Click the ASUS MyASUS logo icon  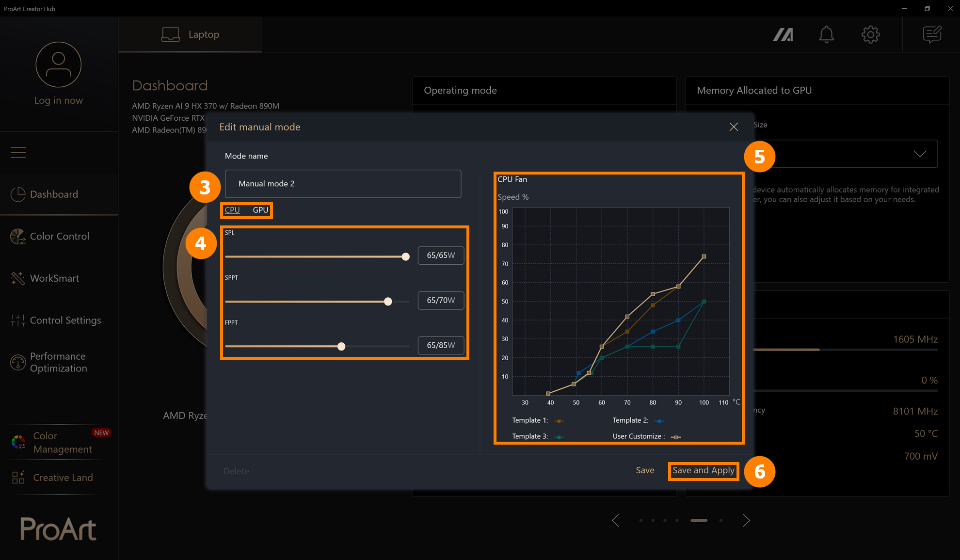(783, 34)
